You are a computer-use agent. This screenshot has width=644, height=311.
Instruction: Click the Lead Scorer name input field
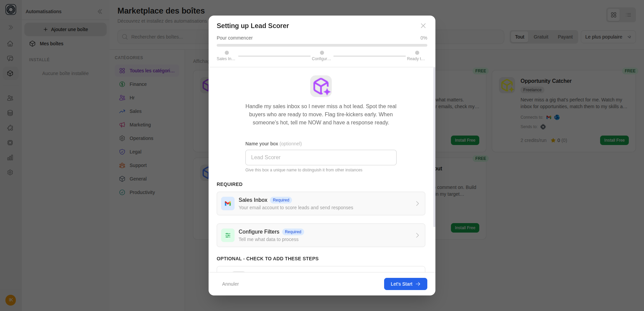click(321, 157)
